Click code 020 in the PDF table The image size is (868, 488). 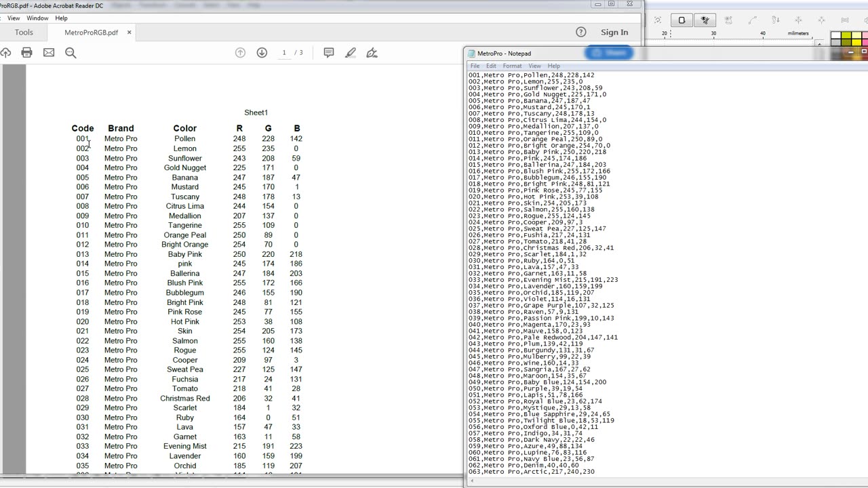[83, 322]
